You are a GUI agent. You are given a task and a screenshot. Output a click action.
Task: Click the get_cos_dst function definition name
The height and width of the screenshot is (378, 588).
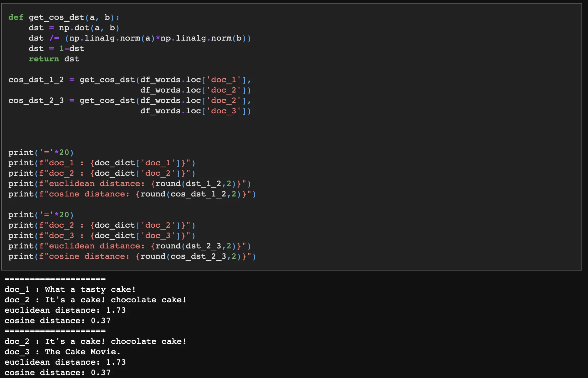(57, 18)
